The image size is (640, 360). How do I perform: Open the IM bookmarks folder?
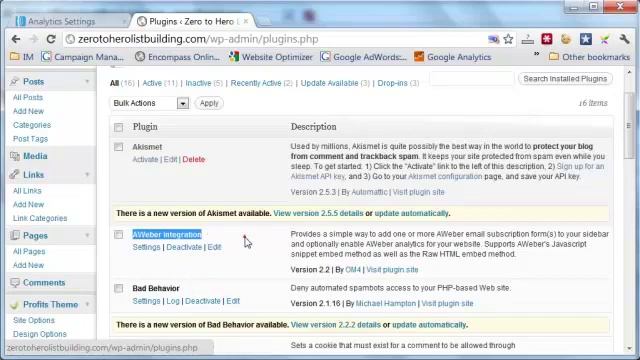tap(22, 57)
